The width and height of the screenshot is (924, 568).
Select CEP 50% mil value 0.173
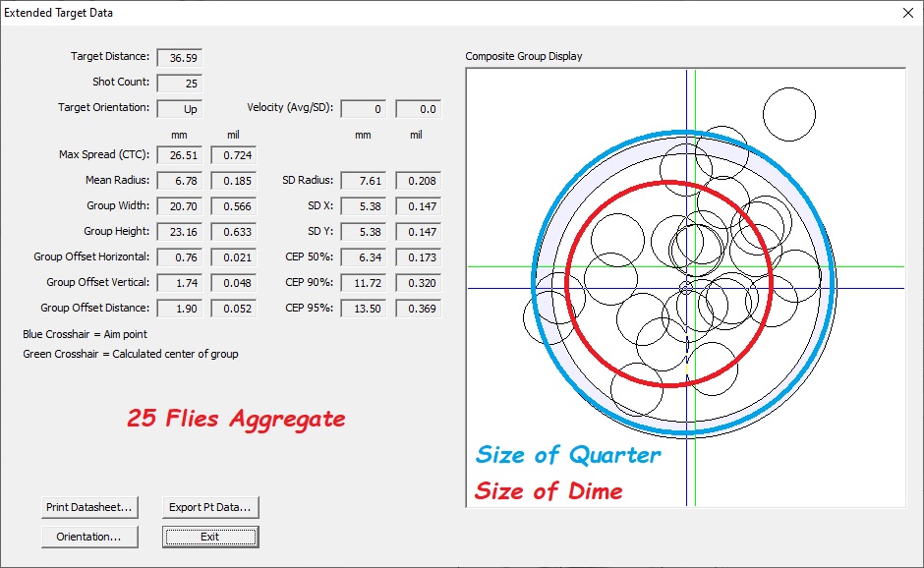(419, 257)
